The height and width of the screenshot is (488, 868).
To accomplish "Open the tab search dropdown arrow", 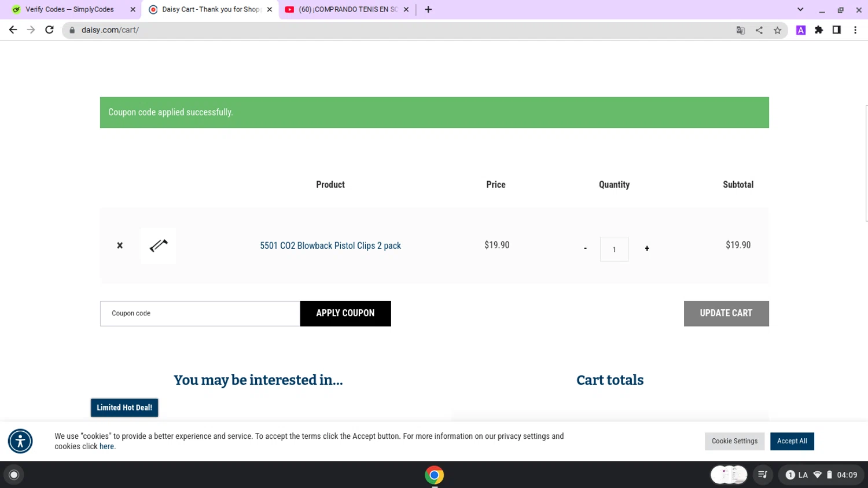I will tap(800, 9).
